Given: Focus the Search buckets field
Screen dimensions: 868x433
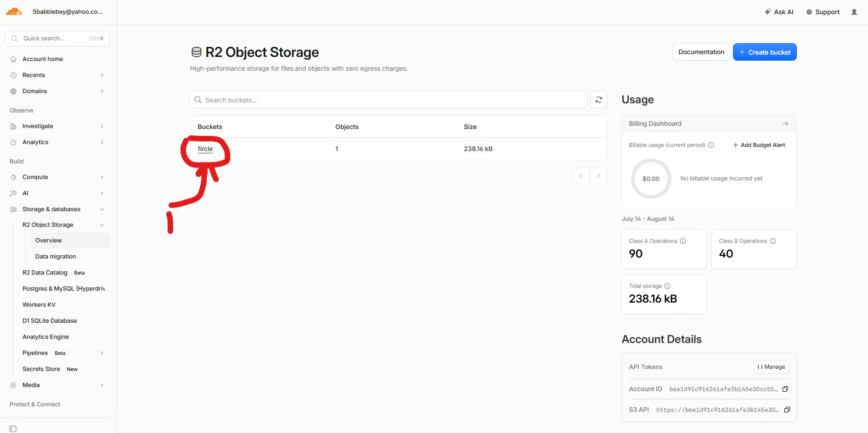Looking at the screenshot, I should coord(389,100).
